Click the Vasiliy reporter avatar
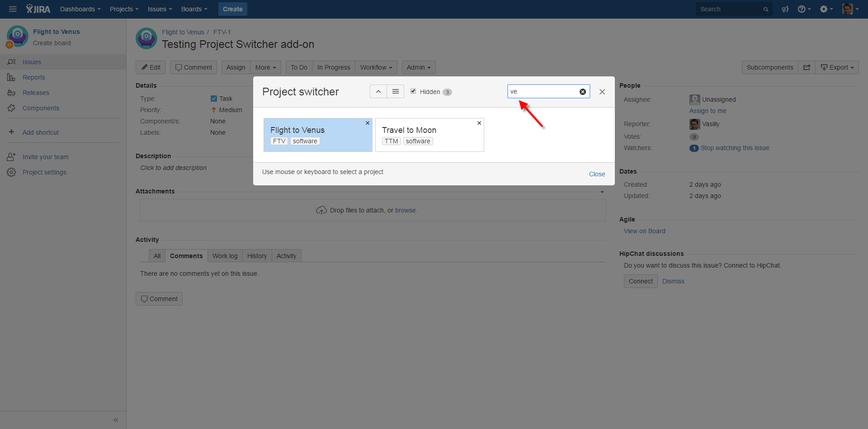 pos(694,124)
